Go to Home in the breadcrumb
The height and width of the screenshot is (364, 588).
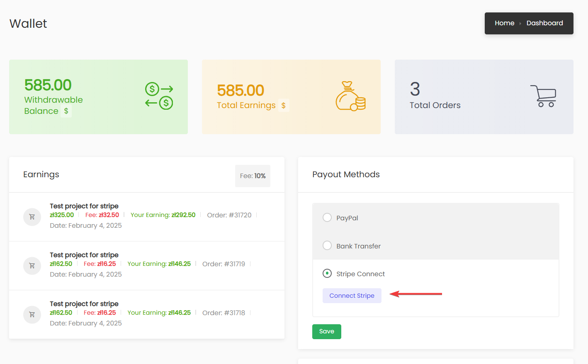coord(504,23)
